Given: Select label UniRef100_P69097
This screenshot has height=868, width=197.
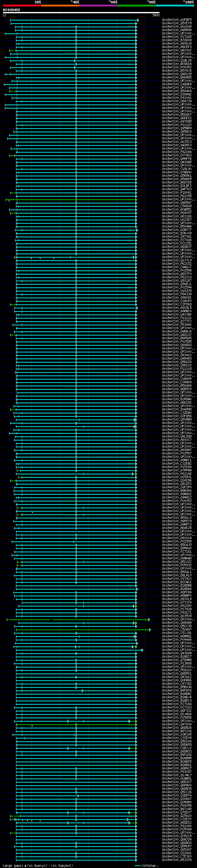Looking at the screenshot, I should click(177, 213).
